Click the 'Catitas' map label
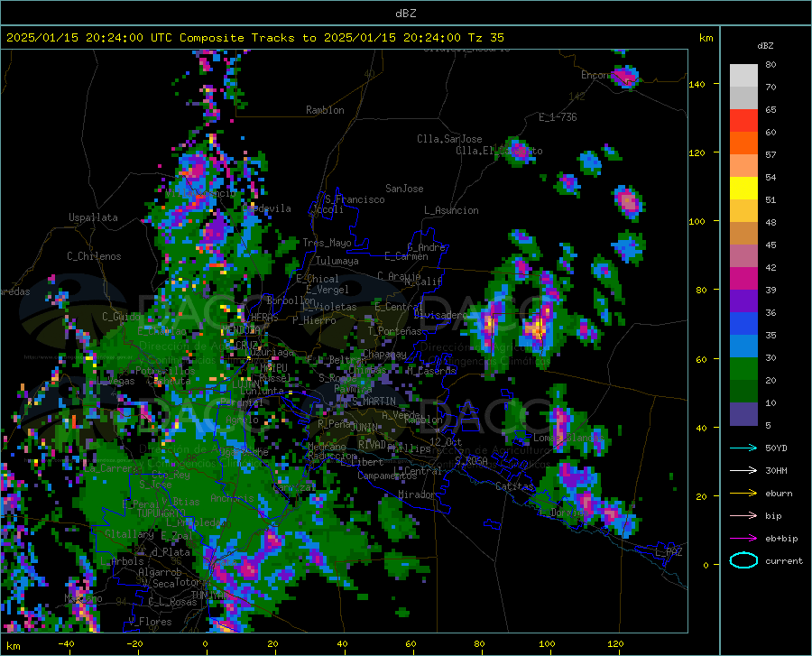The image size is (812, 656). point(514,486)
